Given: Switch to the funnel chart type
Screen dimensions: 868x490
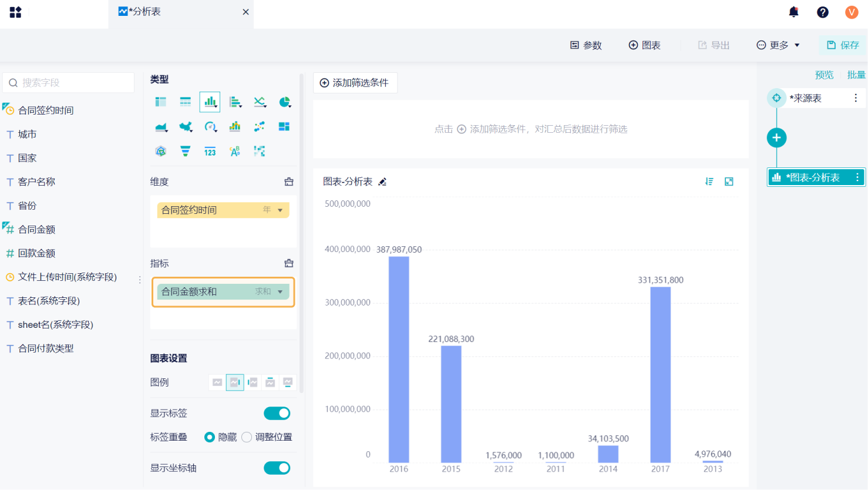Looking at the screenshot, I should click(186, 152).
